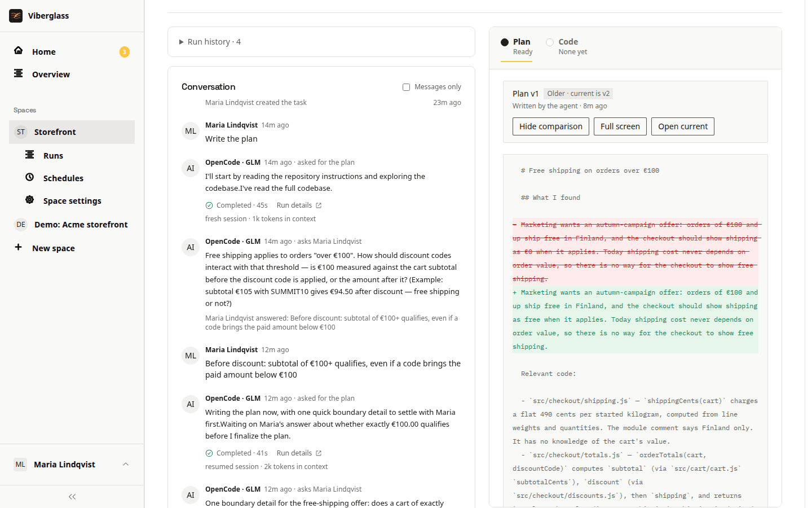Click the plus icon for New space
The height and width of the screenshot is (508, 812).
pos(19,247)
